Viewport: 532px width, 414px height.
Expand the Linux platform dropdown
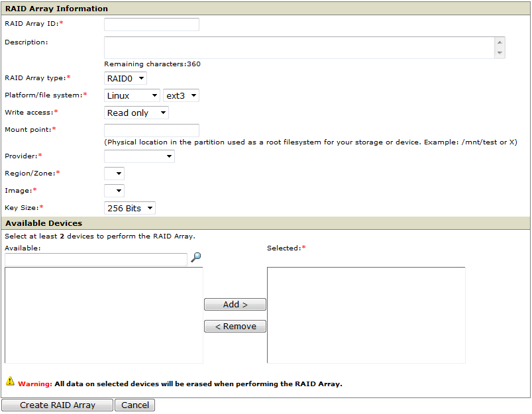tap(132, 95)
